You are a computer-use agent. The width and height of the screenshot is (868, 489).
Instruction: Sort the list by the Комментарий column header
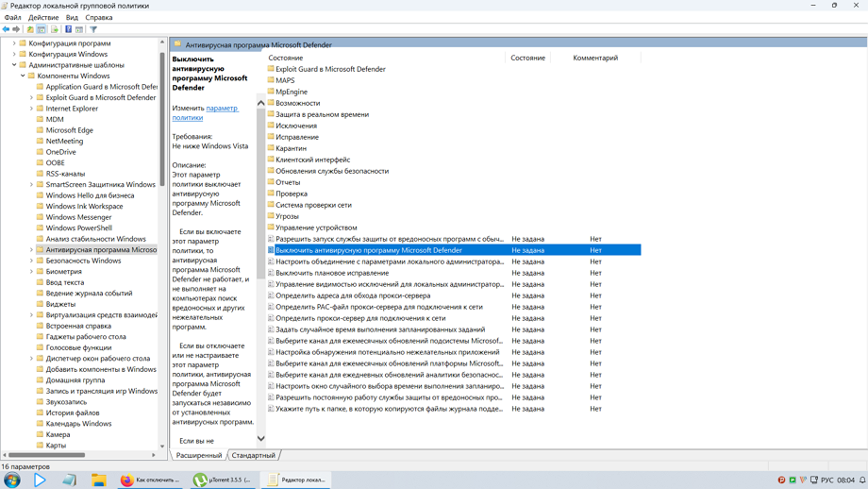tap(595, 58)
